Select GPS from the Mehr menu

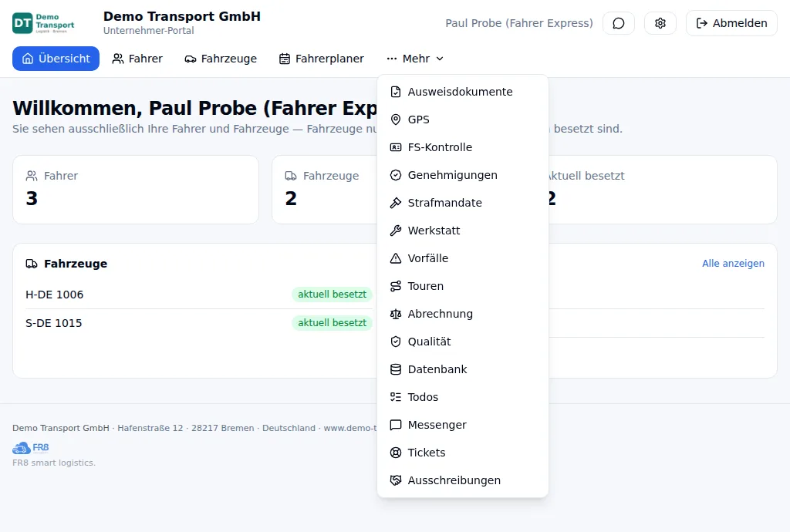[x=463, y=120]
